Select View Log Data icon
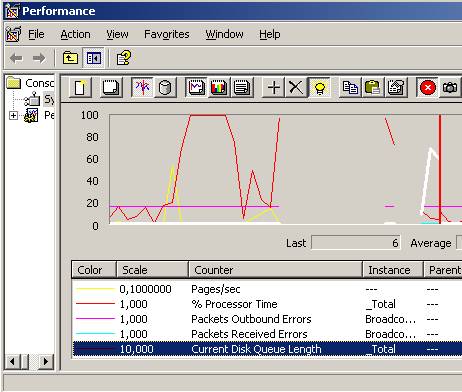The width and height of the screenshot is (462, 392). [x=165, y=88]
